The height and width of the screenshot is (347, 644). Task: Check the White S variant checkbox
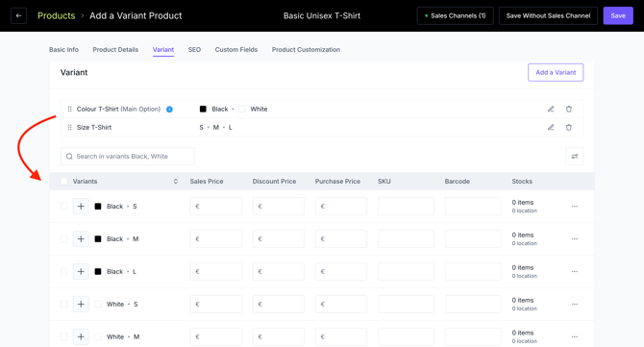63,304
